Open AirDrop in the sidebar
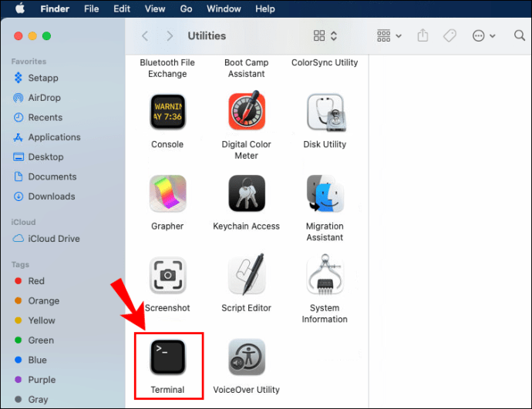The height and width of the screenshot is (409, 532). [37, 98]
